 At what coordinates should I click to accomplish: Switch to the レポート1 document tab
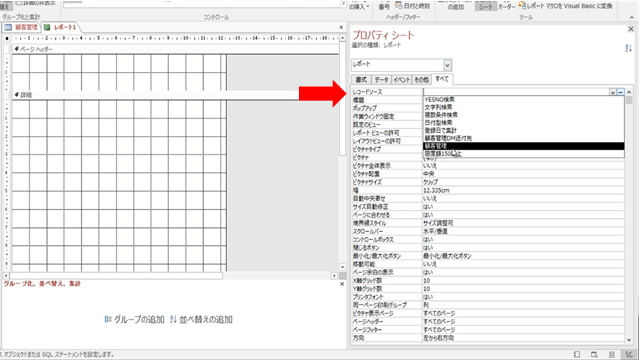[x=60, y=27]
